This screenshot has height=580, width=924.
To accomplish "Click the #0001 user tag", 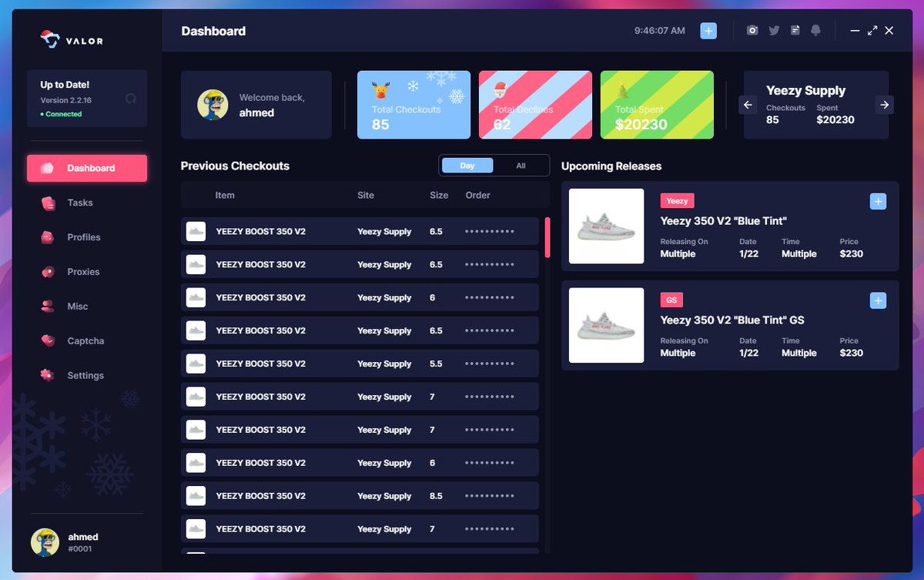I will 79,549.
